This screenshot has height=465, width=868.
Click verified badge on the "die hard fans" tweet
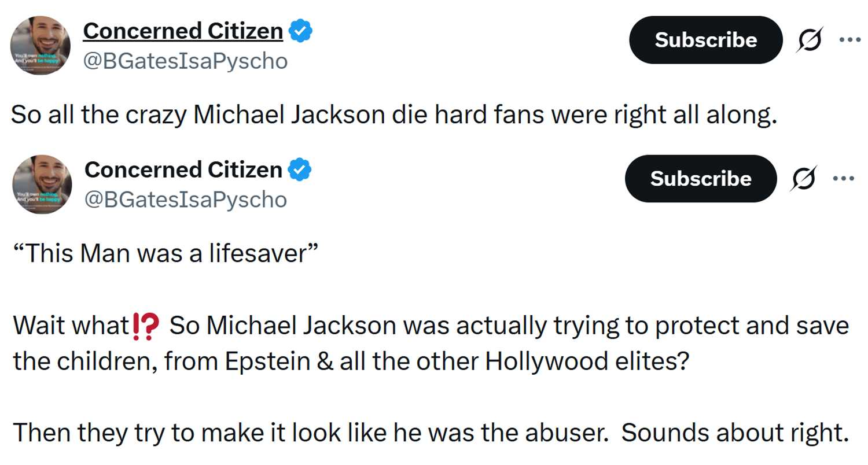tap(301, 31)
